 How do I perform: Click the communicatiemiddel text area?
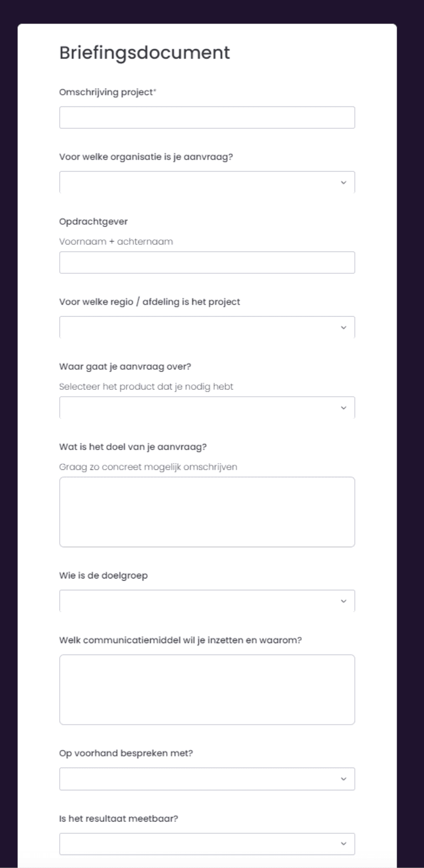pos(207,689)
